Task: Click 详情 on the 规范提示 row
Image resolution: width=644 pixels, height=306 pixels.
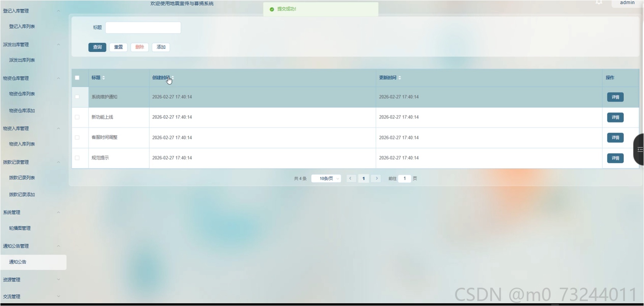Action: pyautogui.click(x=615, y=158)
